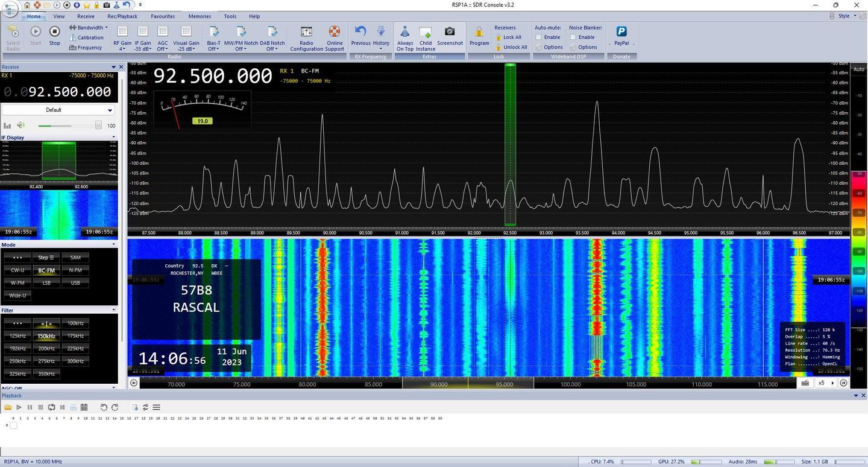Open the Playback scheduler calendar icon
Image resolution: width=868 pixels, height=467 pixels.
(x=84, y=407)
